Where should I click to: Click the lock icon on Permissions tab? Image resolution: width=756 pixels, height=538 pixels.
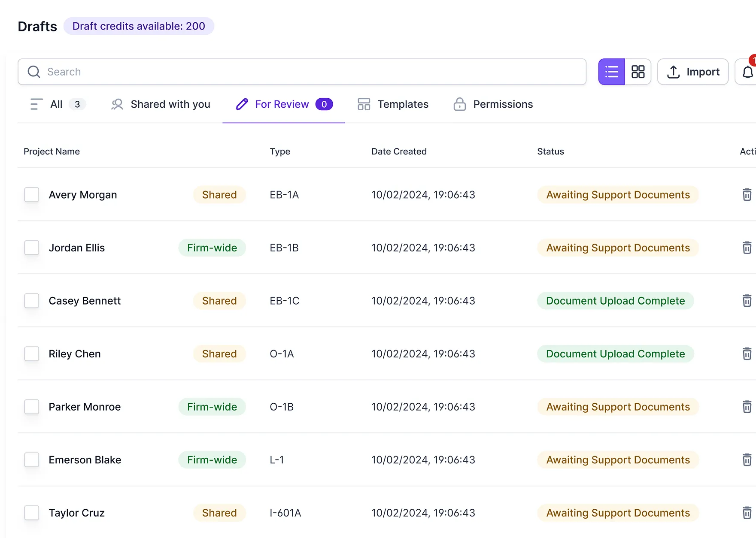pos(459,104)
